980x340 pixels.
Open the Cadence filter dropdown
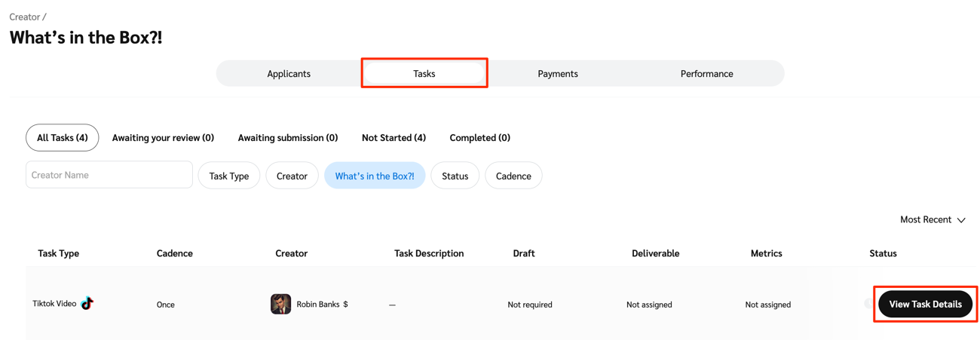[x=513, y=176]
